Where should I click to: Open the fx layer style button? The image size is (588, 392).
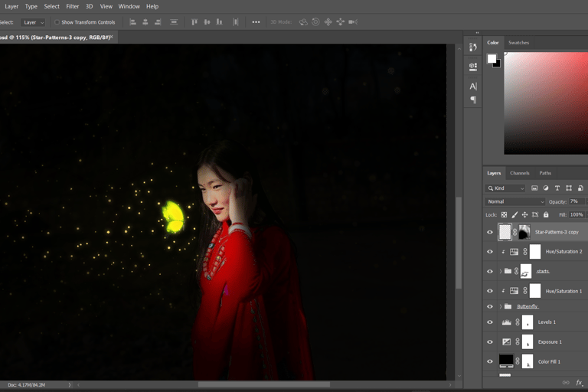pos(579,383)
